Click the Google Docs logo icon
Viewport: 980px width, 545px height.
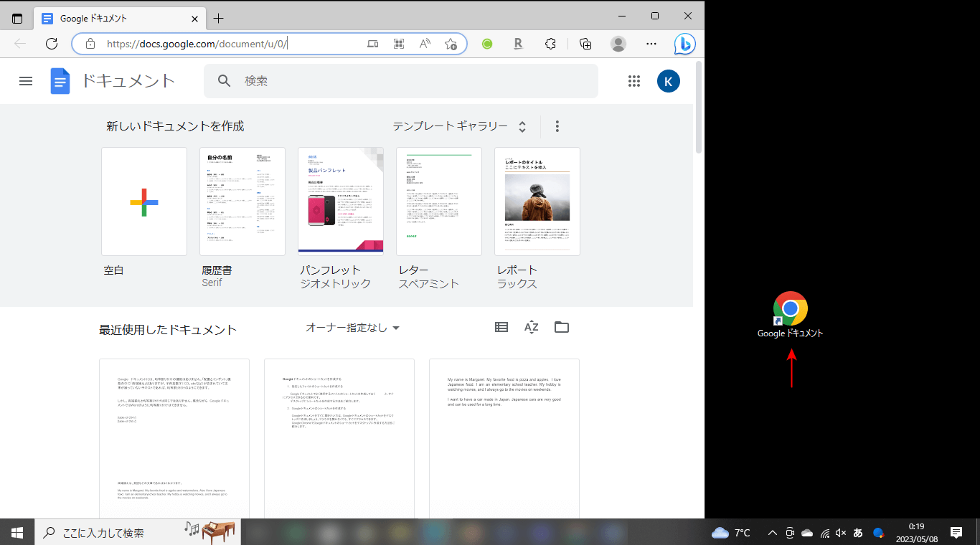pos(60,81)
